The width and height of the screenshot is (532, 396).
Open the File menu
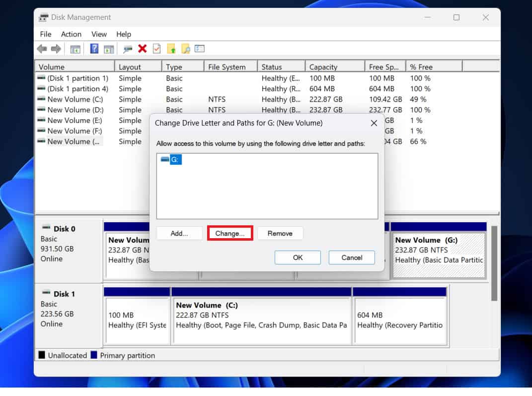(x=46, y=34)
